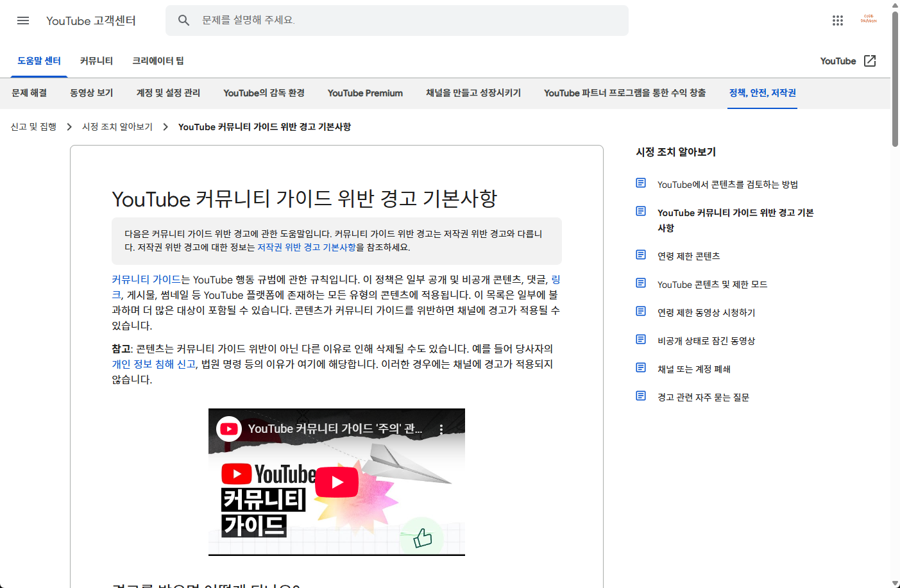Open the YouTube Premium category
The height and width of the screenshot is (588, 900).
tap(365, 93)
